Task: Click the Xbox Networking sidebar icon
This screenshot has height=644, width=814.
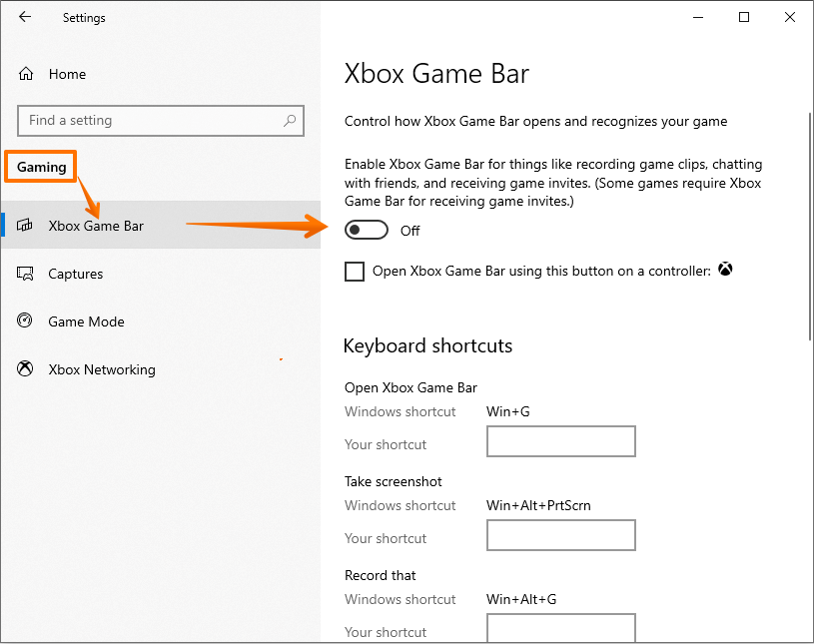Action: [26, 369]
